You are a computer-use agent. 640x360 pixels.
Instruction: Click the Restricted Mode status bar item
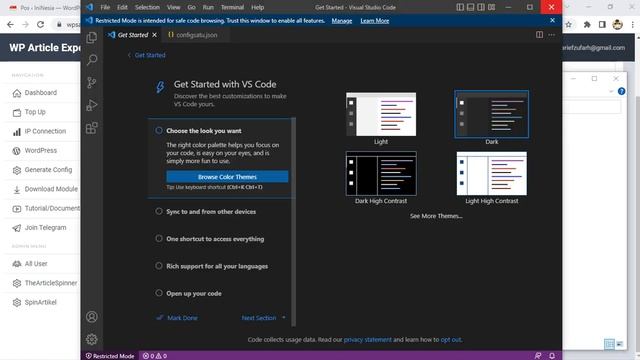click(x=110, y=356)
